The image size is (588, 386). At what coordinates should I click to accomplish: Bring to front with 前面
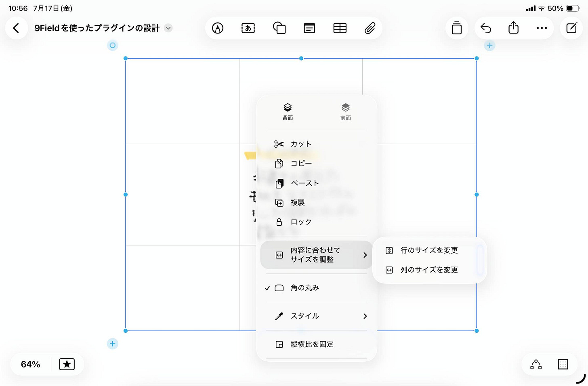346,112
